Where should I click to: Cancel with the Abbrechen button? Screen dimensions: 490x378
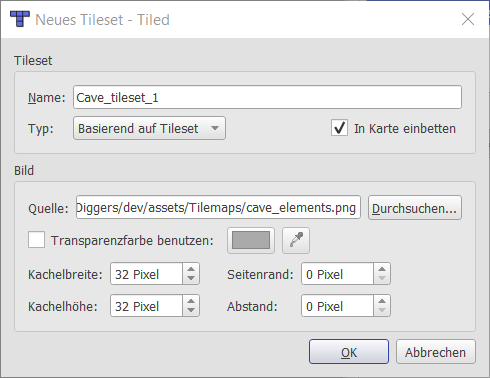pos(436,352)
